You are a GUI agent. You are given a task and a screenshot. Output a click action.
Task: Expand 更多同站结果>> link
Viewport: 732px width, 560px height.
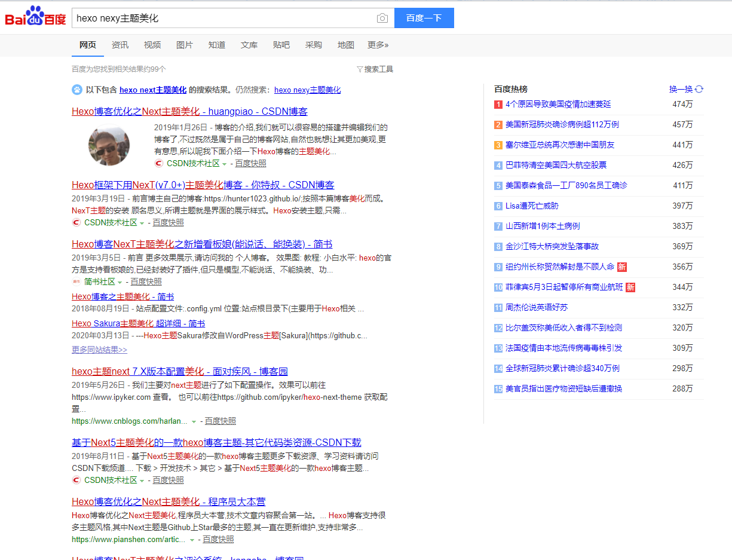(x=99, y=350)
